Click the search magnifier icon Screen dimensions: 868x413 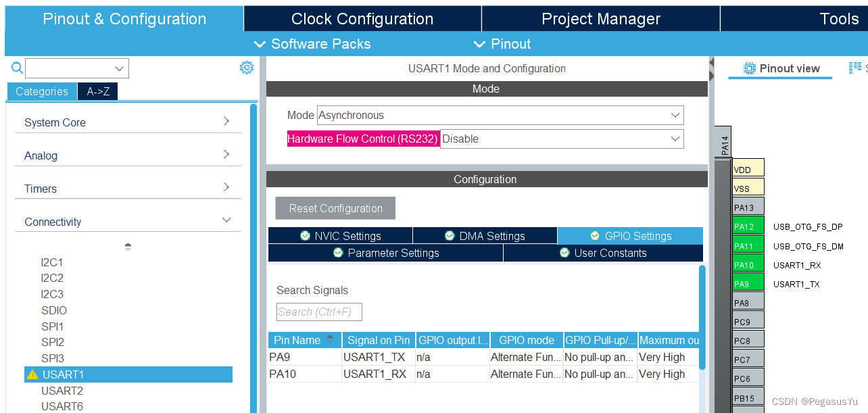tap(17, 68)
